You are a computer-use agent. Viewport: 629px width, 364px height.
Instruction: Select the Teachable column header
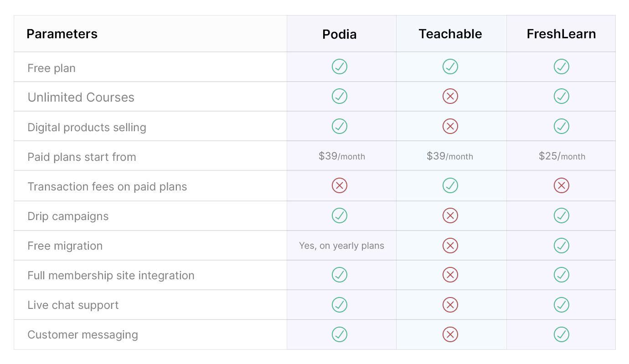click(x=450, y=34)
